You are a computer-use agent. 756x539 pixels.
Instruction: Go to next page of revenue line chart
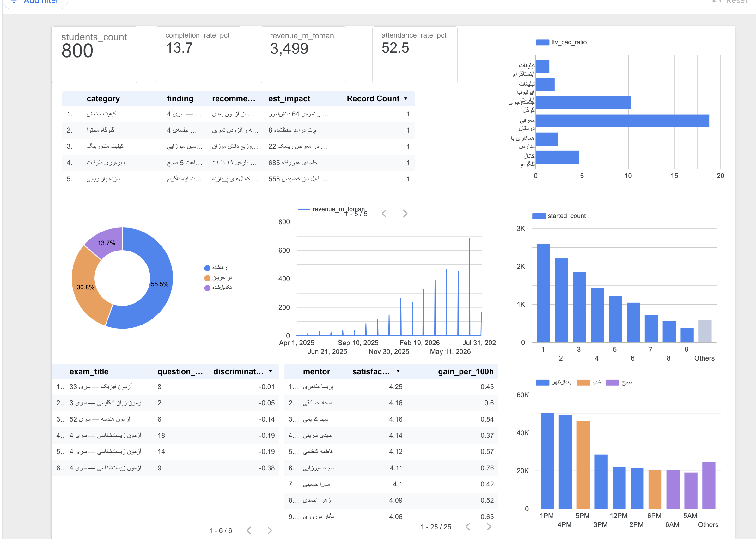tap(405, 214)
